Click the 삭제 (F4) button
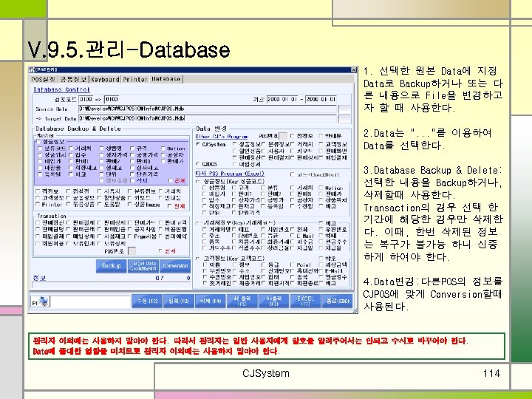 click(x=211, y=301)
